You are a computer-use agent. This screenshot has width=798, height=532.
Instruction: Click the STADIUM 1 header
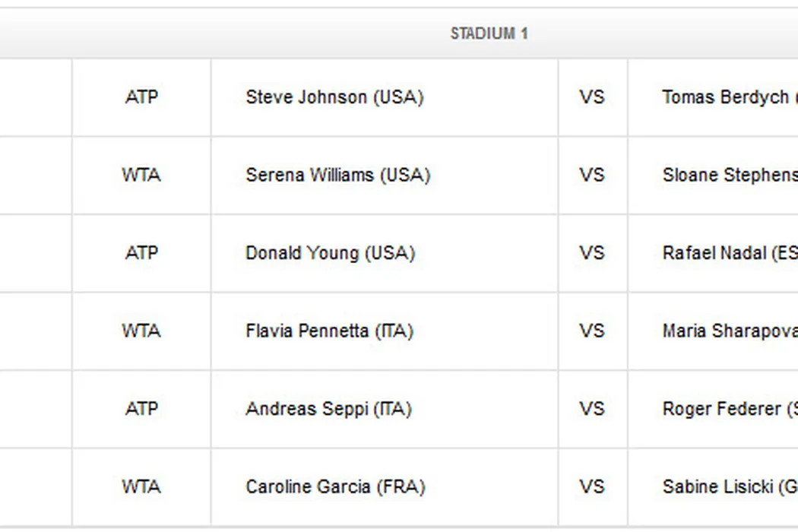click(489, 33)
